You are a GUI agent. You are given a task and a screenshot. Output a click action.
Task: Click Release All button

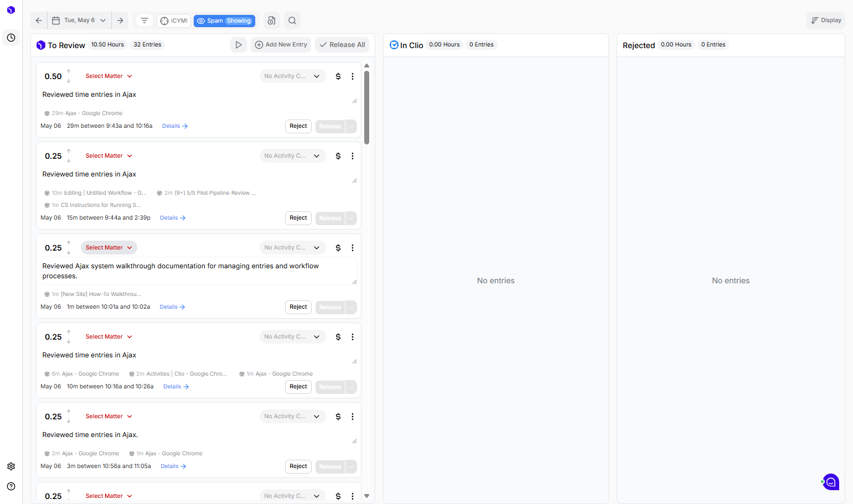tap(342, 45)
